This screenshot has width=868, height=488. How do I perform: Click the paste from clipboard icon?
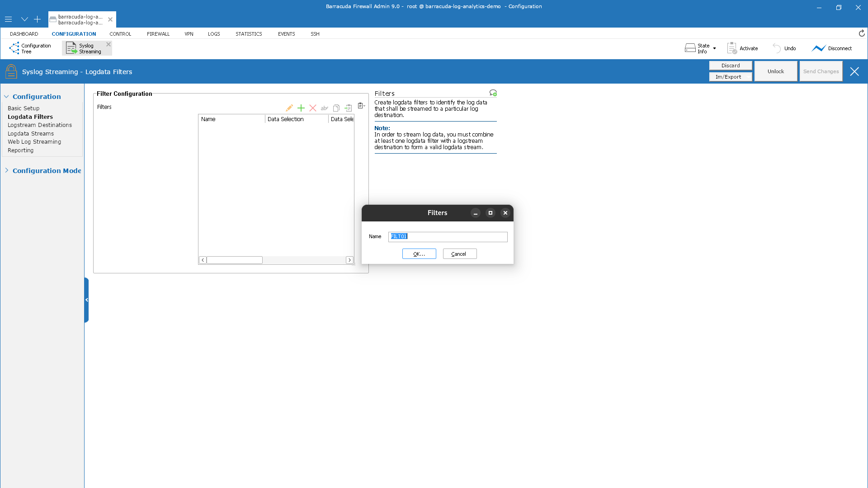tap(348, 108)
